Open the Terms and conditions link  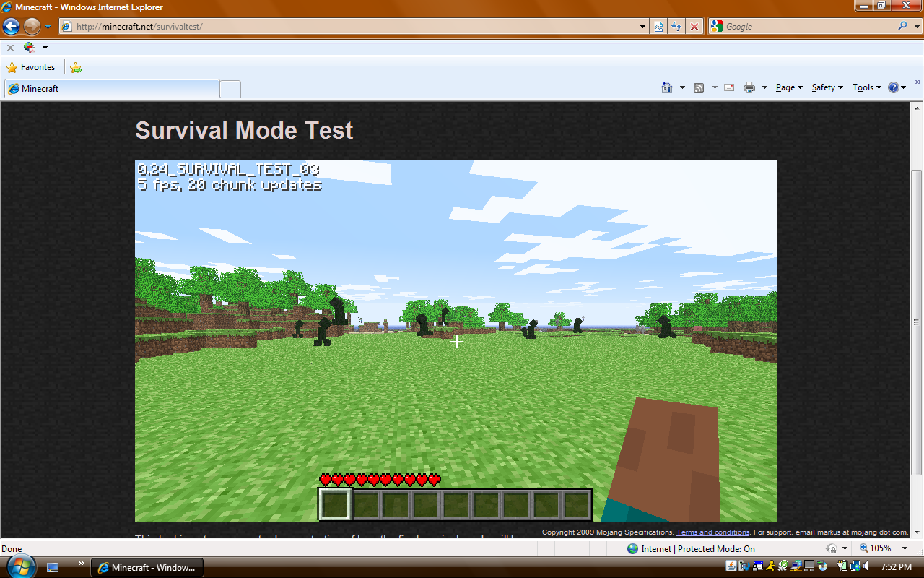[x=713, y=532]
